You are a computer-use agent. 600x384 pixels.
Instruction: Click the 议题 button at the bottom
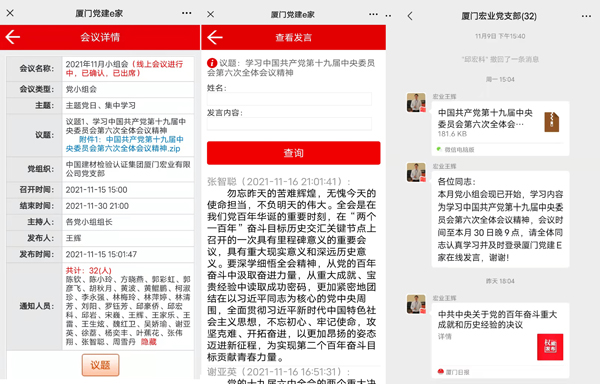100,365
